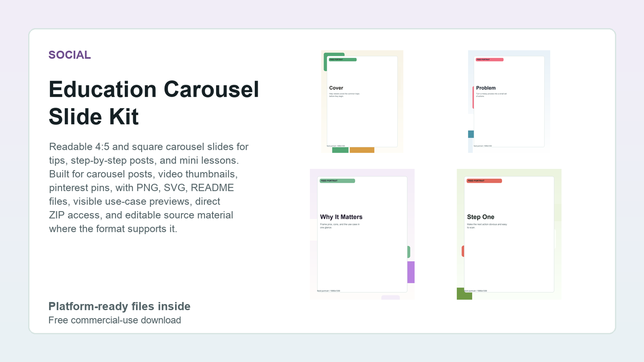Click the pink FEED PORTRAIT tag on Problem slide
This screenshot has width=644, height=362.
click(x=489, y=60)
